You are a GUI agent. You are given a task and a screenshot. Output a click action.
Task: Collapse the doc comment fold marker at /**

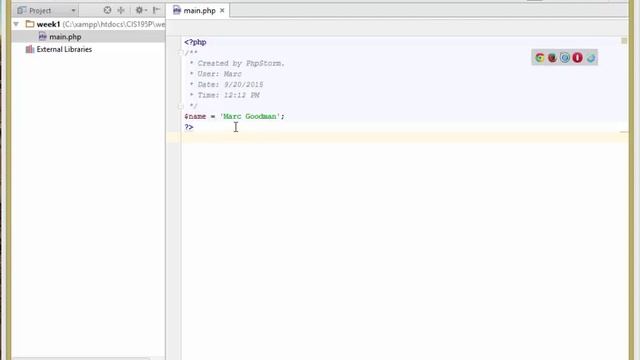coord(180,53)
